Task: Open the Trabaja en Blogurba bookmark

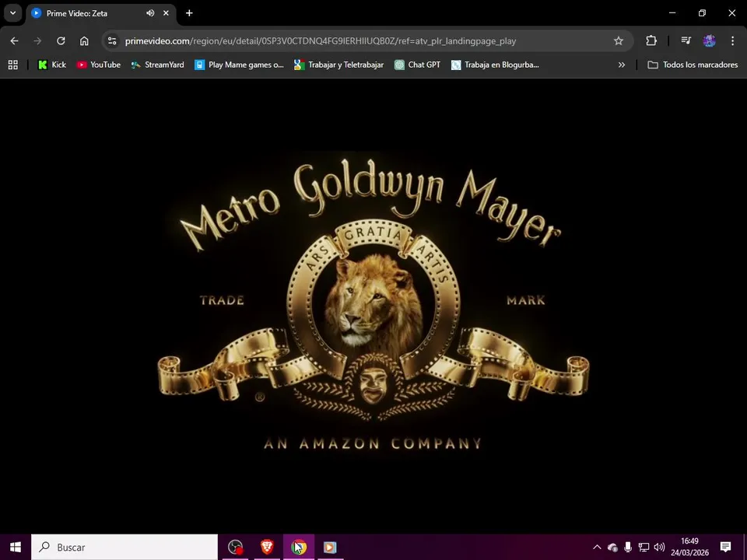Action: click(x=495, y=65)
